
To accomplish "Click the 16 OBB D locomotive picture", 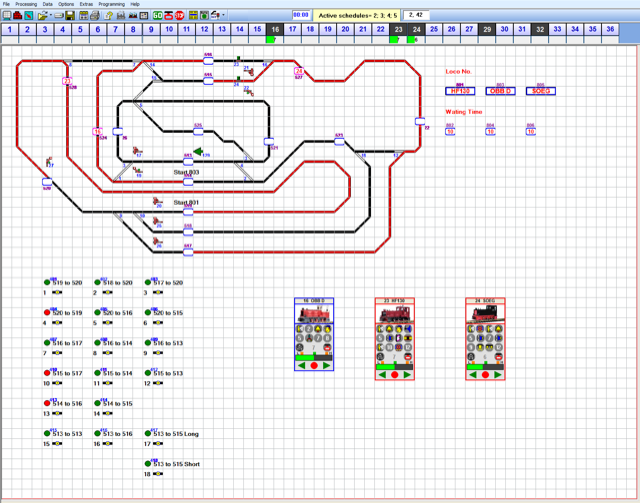I will (x=315, y=317).
